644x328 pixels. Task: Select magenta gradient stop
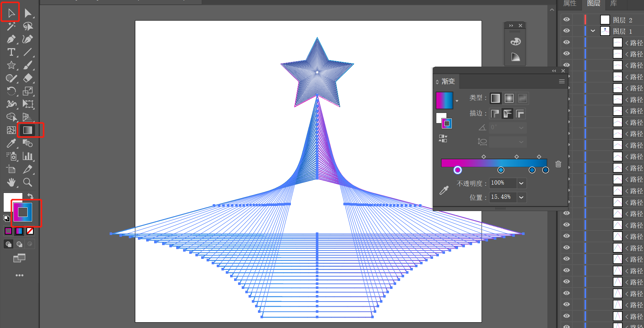[x=458, y=170]
